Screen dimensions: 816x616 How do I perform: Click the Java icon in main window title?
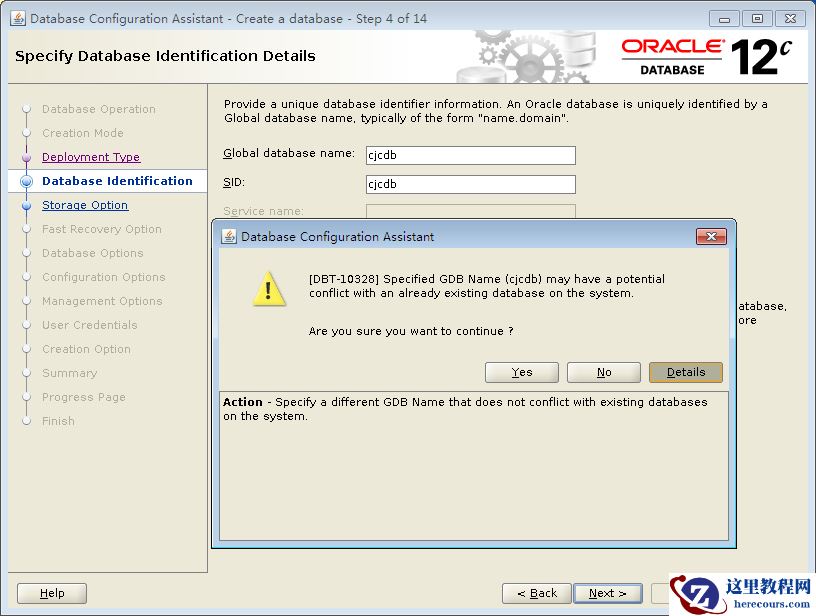tap(18, 19)
